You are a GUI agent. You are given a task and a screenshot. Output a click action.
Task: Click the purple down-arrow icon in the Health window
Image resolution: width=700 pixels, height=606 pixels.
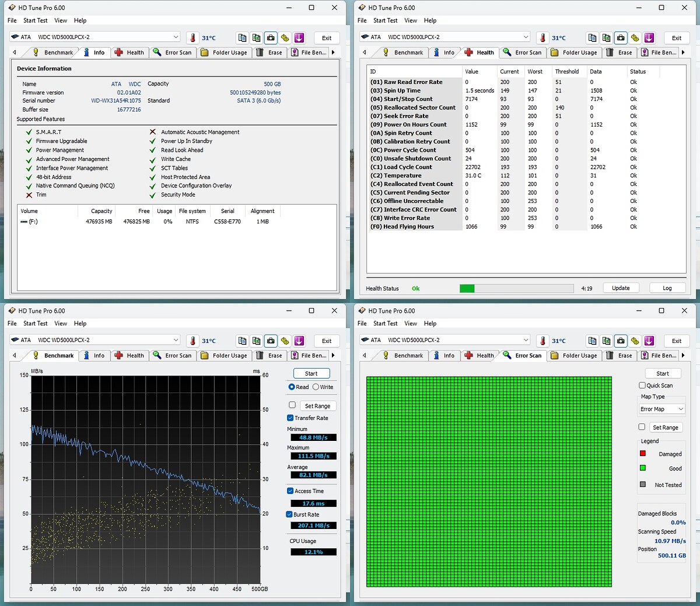[649, 37]
